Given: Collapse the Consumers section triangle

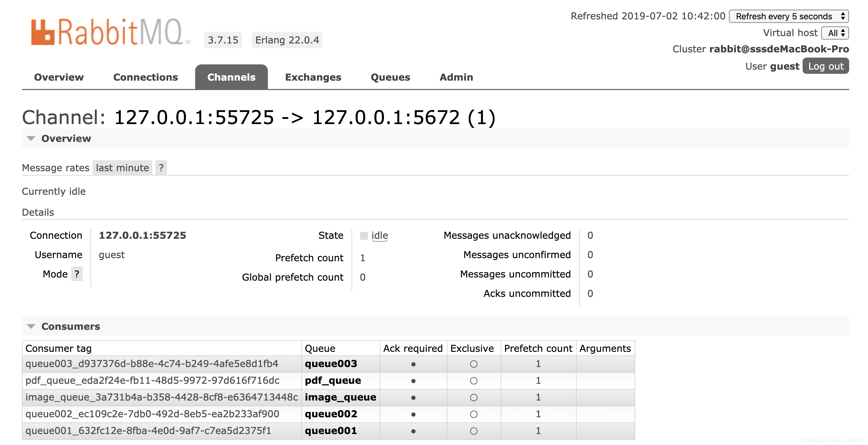Looking at the screenshot, I should (31, 326).
